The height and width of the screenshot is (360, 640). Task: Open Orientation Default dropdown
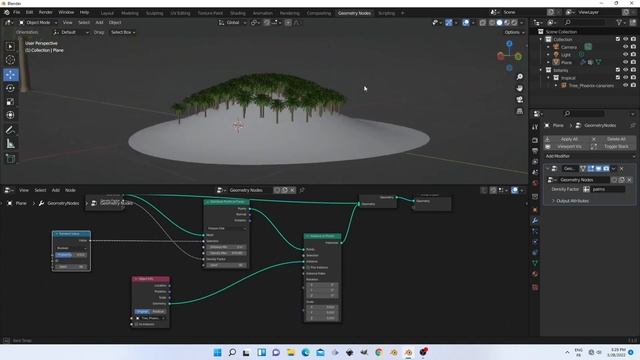pos(71,32)
